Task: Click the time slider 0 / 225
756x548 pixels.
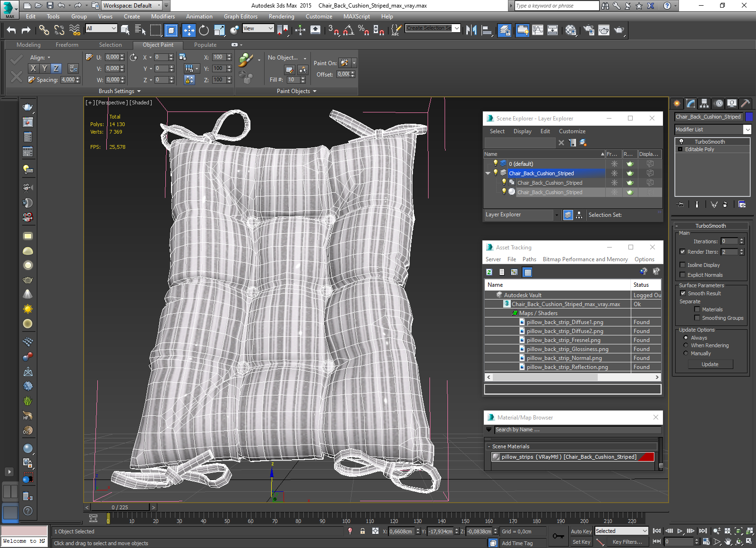Action: pyautogui.click(x=120, y=507)
